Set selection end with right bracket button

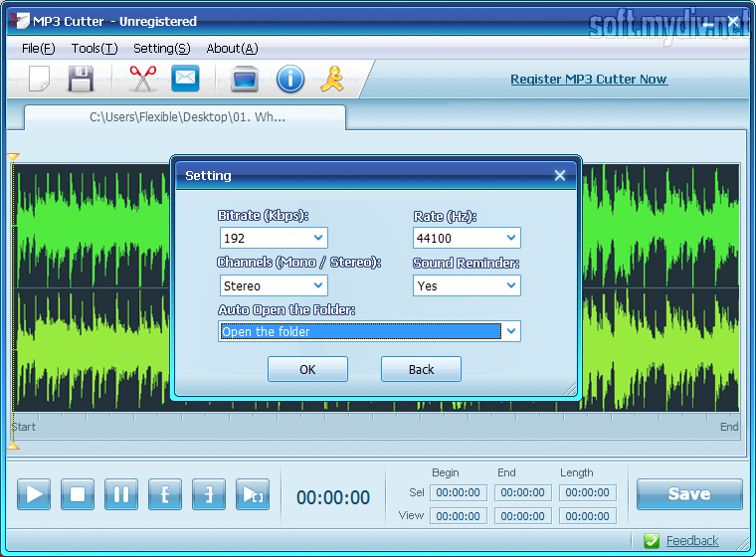click(x=209, y=494)
